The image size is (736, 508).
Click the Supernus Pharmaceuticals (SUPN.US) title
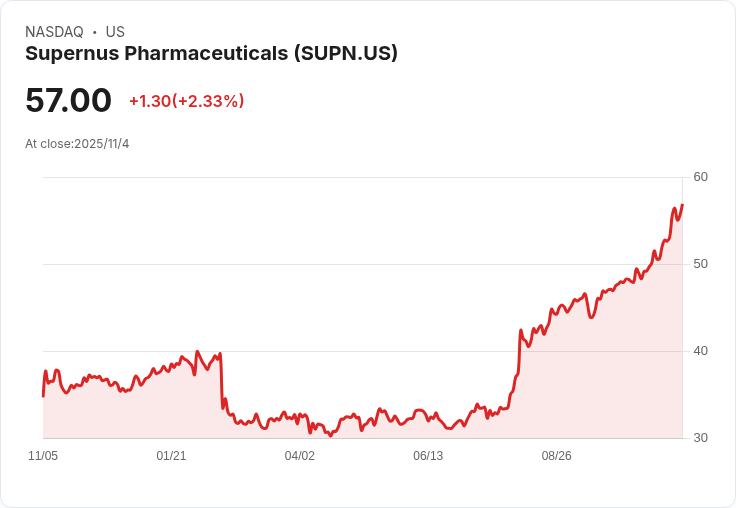[x=211, y=54]
